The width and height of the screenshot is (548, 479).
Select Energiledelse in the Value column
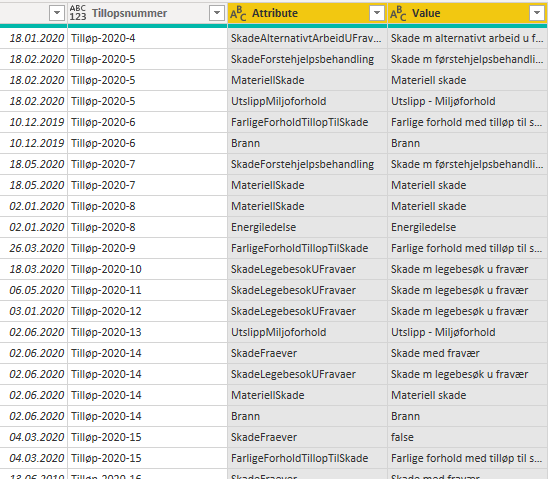point(468,227)
